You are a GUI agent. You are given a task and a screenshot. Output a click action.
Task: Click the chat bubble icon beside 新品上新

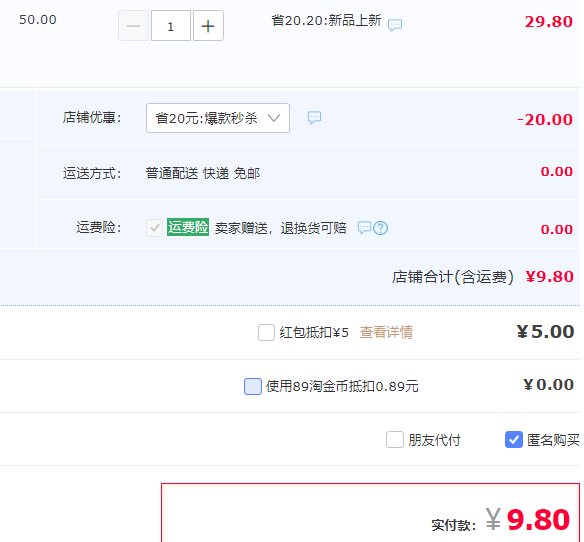point(395,25)
